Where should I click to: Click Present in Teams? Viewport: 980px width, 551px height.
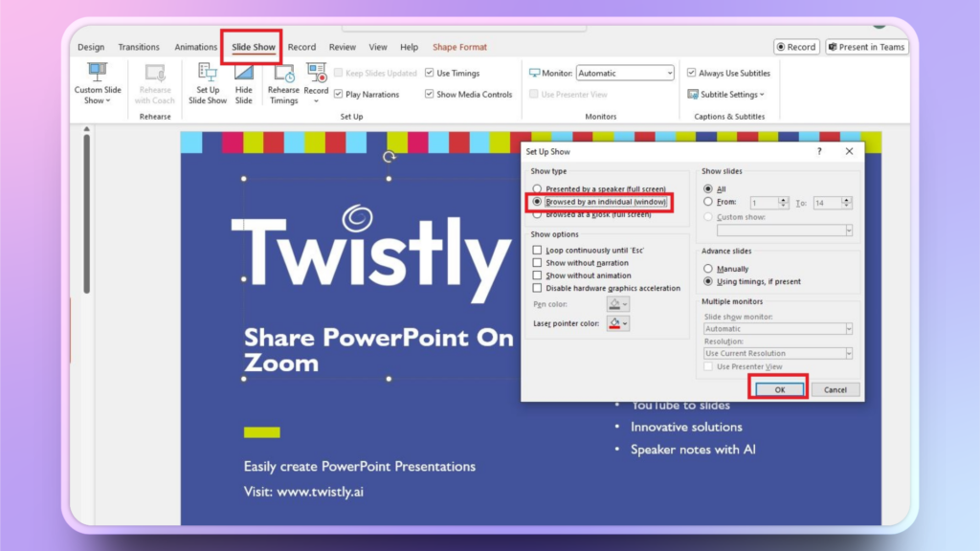click(x=866, y=46)
